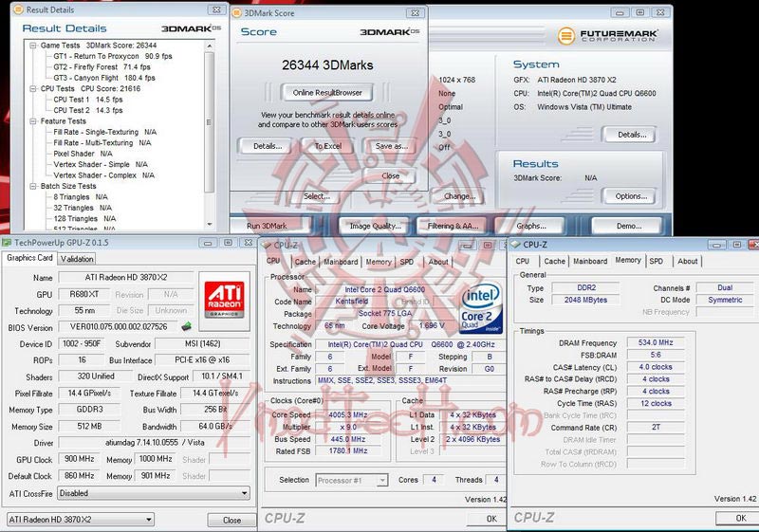The image size is (759, 532).
Task: Open the SPD tab in the memory CPU-Z window
Action: [657, 261]
